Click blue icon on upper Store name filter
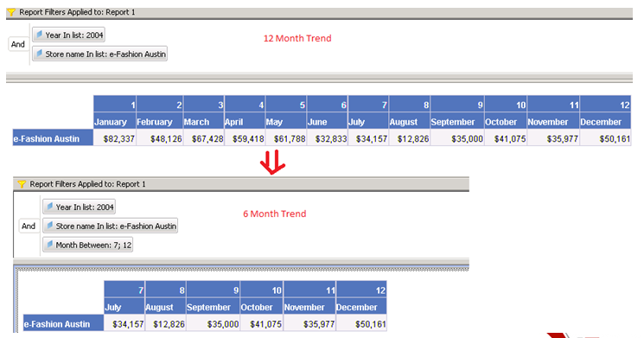 (39, 54)
